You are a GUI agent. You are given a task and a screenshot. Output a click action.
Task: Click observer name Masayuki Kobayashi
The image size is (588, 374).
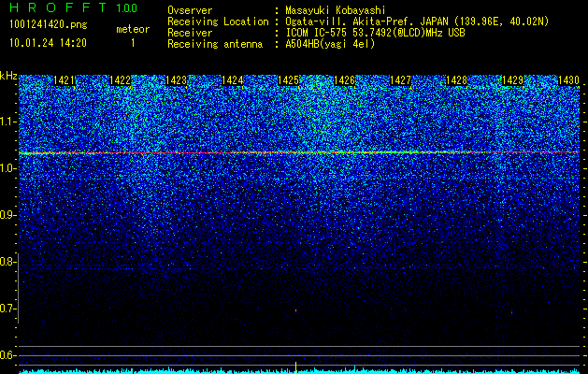tap(336, 11)
